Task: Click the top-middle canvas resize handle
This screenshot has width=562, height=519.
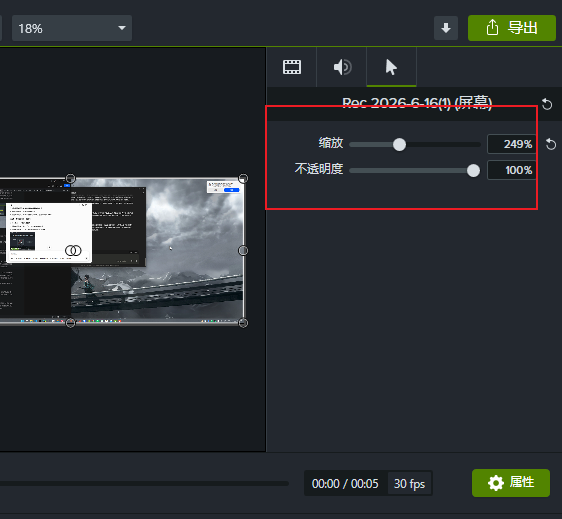Action: pos(71,178)
